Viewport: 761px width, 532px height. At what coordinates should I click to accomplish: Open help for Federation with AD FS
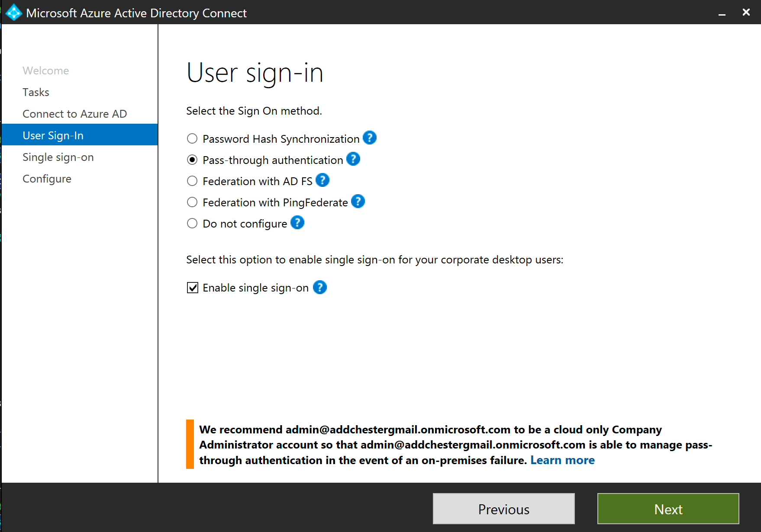(322, 180)
